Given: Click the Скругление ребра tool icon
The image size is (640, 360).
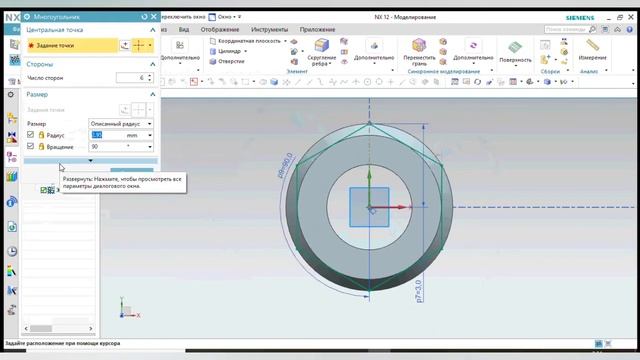Looking at the screenshot, I should click(321, 45).
